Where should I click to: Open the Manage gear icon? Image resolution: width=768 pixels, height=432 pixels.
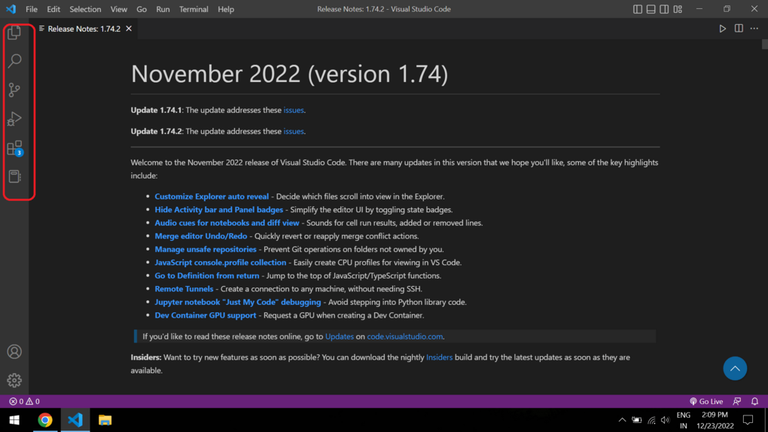(14, 380)
